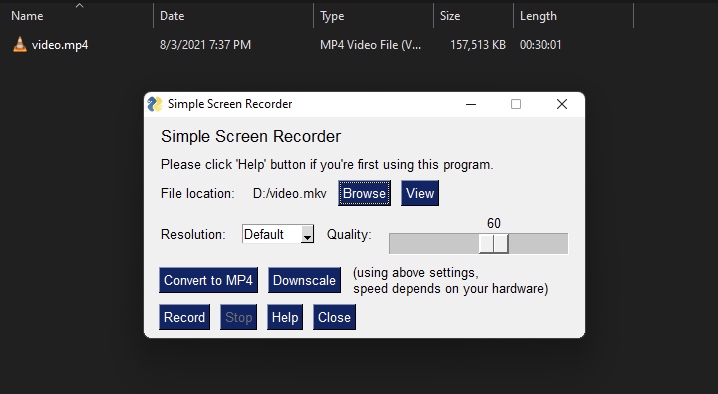Open the recorded file with View button
This screenshot has height=394, width=718.
[x=420, y=193]
